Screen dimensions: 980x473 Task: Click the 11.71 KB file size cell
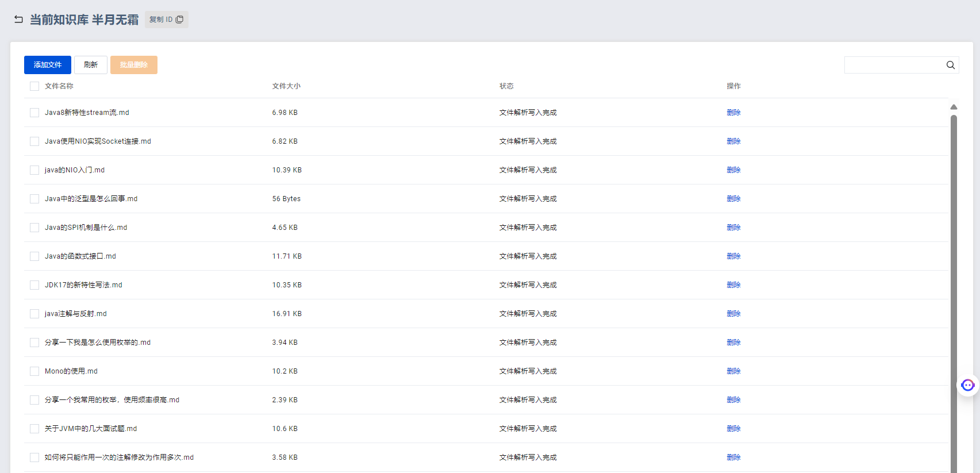click(x=287, y=256)
